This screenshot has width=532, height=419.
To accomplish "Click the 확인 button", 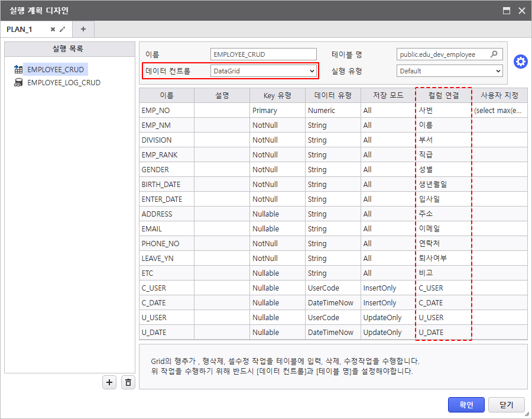I will point(466,405).
